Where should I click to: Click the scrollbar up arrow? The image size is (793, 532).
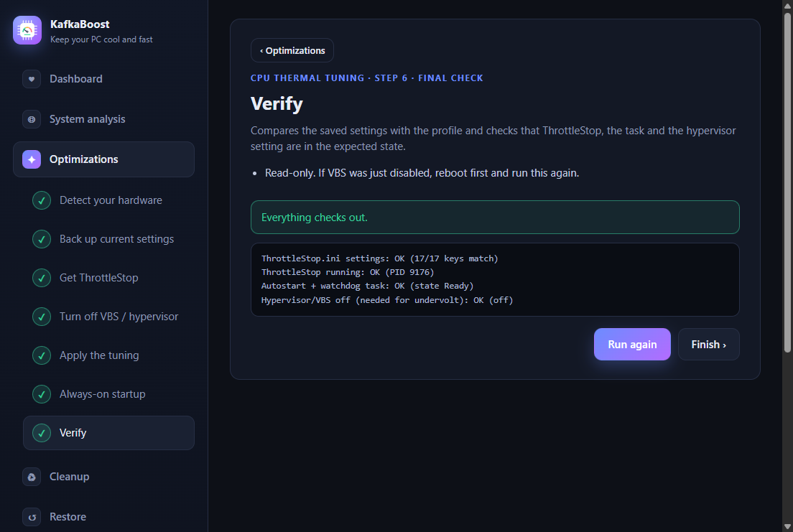tap(787, 5)
